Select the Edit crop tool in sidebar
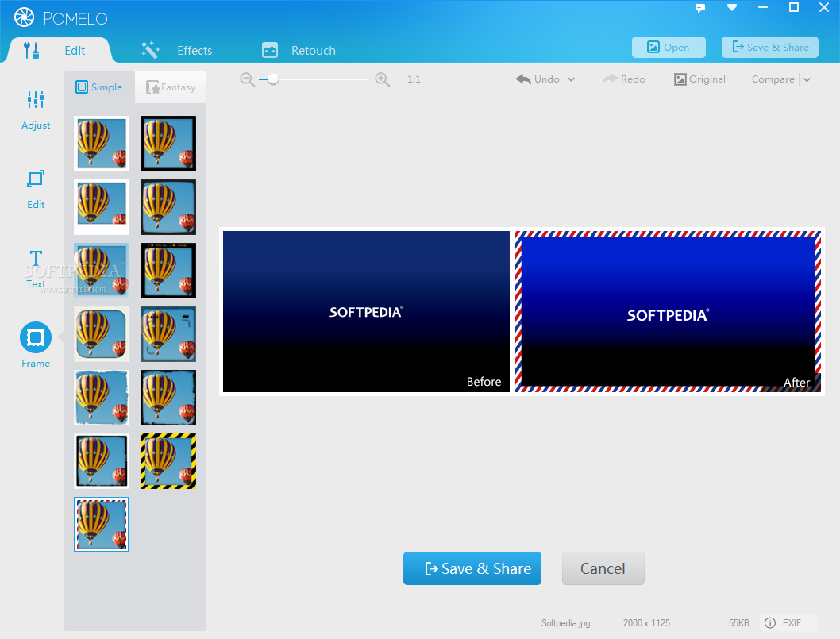 pos(36,189)
